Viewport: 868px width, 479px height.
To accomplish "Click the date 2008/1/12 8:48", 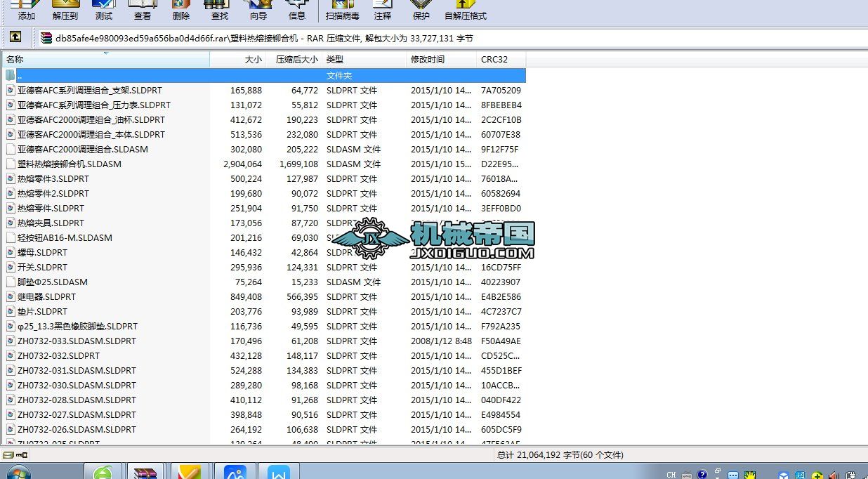I will (441, 341).
